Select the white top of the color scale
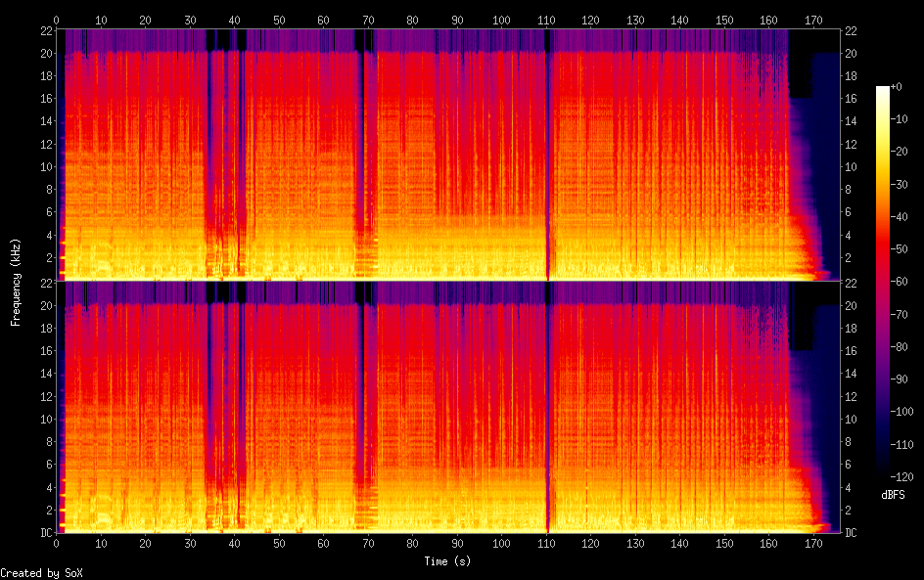The width and height of the screenshot is (924, 580). coord(883,90)
